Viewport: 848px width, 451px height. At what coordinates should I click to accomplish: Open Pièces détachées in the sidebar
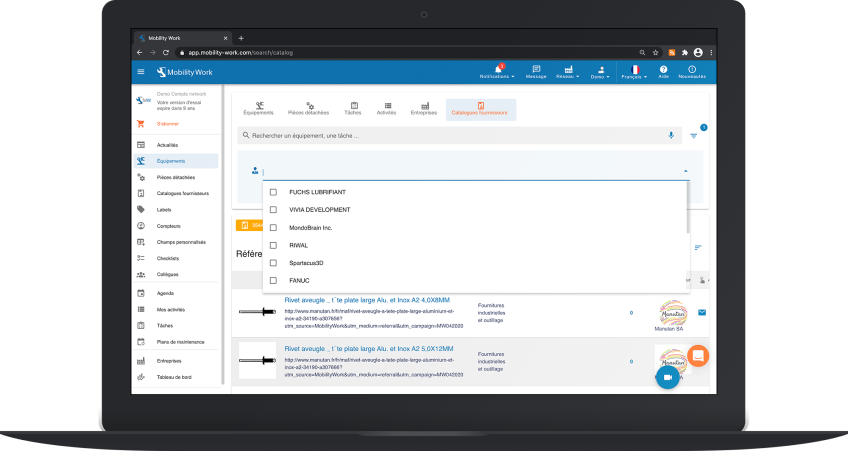click(177, 177)
